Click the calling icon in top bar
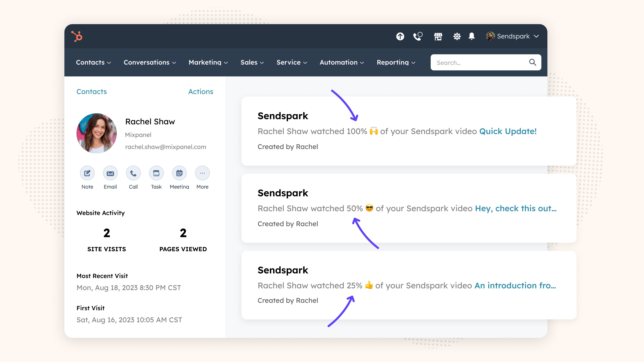The image size is (644, 362). 418,37
